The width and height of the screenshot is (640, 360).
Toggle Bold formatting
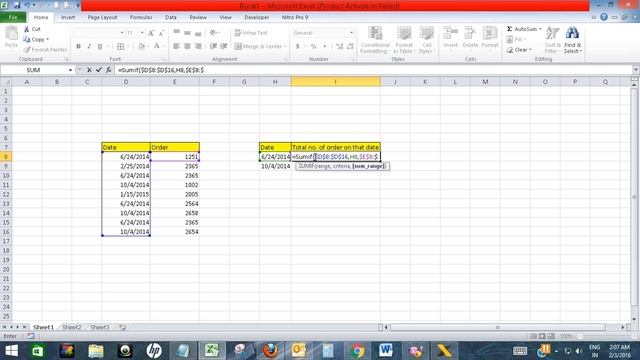pos(78,47)
